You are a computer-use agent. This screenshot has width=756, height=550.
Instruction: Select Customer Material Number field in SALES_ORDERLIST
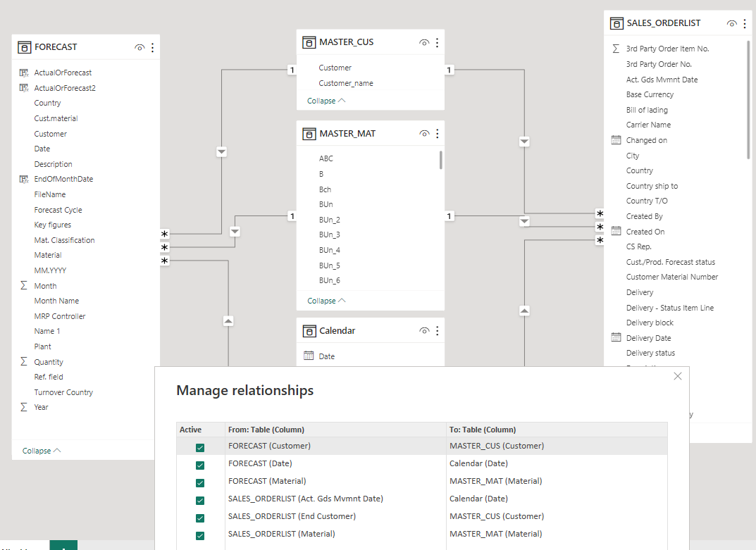(x=671, y=277)
